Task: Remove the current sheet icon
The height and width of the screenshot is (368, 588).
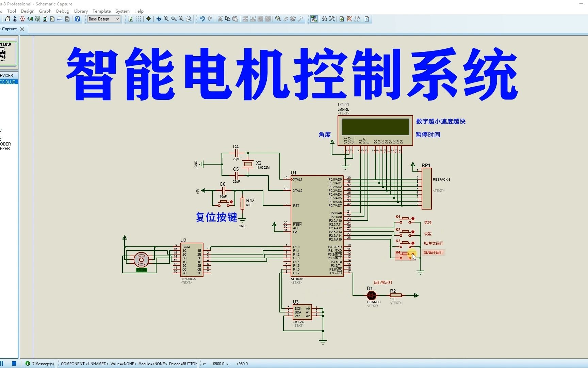Action: click(349, 19)
